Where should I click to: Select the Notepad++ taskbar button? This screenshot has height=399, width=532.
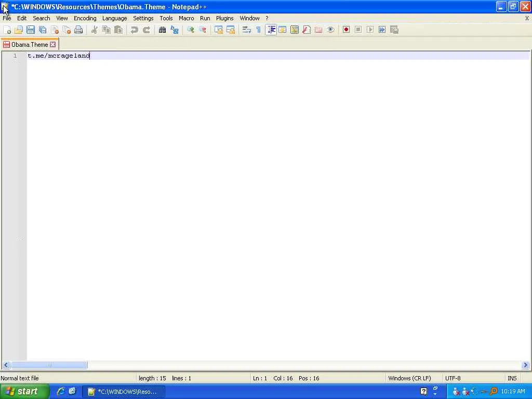click(x=124, y=392)
